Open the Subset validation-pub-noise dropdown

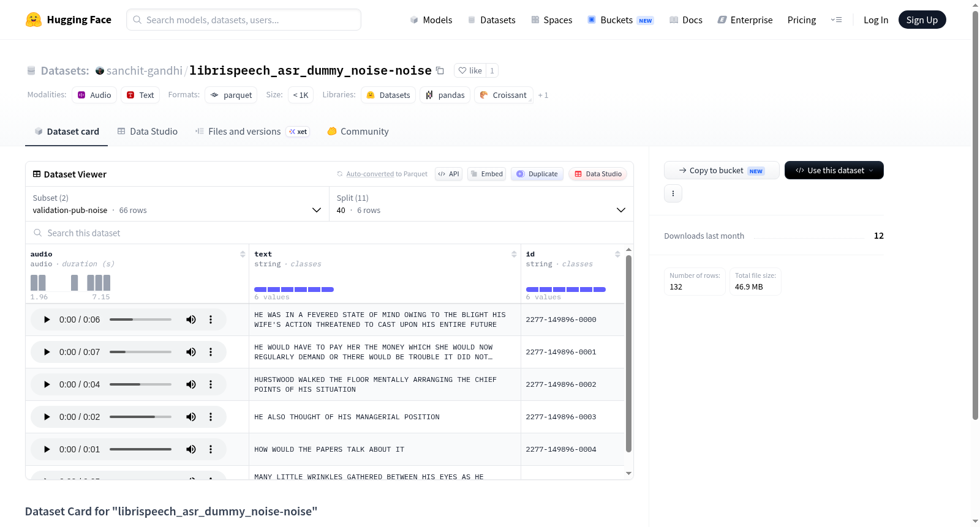click(x=177, y=204)
